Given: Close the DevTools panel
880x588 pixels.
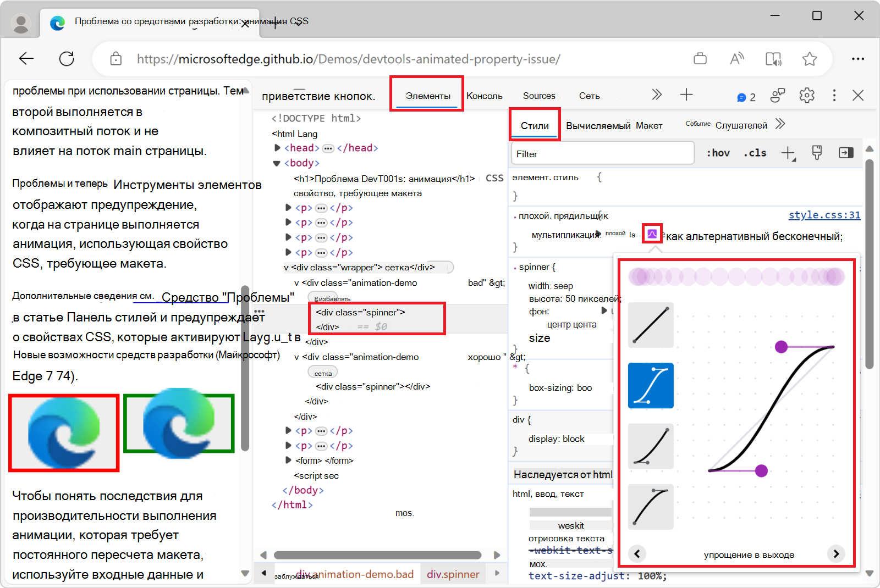Looking at the screenshot, I should click(x=858, y=95).
